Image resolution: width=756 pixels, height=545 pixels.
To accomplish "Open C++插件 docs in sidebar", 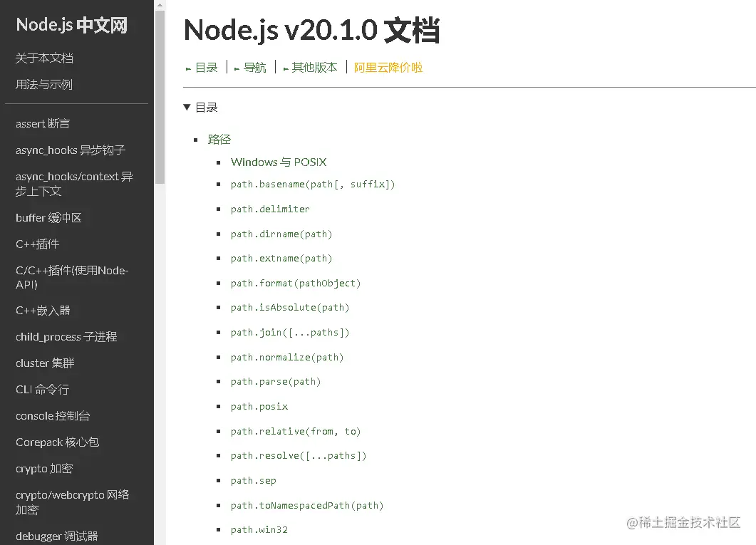I will (37, 244).
